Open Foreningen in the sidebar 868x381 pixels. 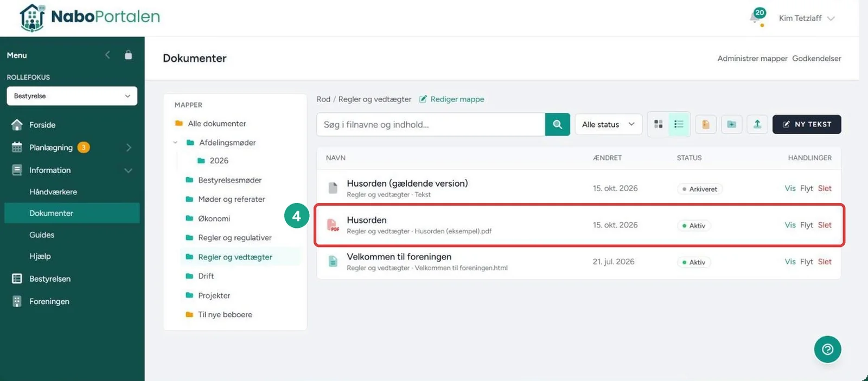49,301
